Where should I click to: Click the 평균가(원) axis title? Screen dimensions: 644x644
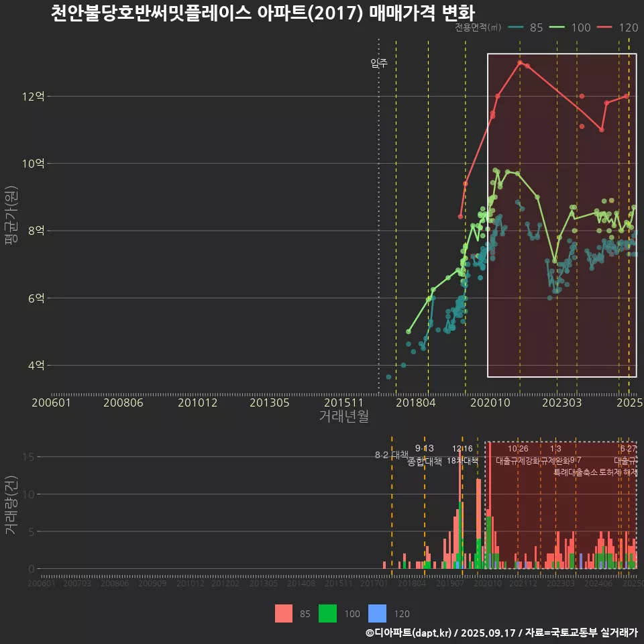click(x=11, y=215)
